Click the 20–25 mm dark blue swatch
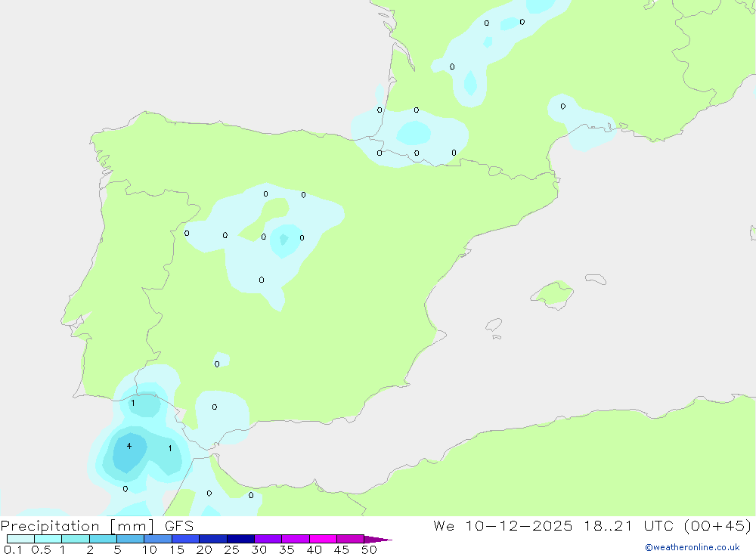Viewport: 756px width, 554px height. pos(212,539)
